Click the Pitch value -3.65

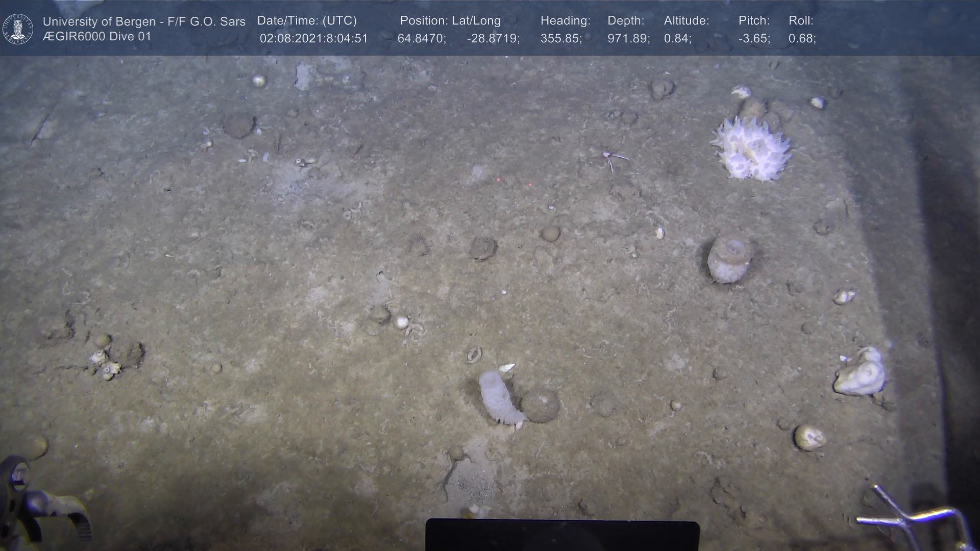754,39
